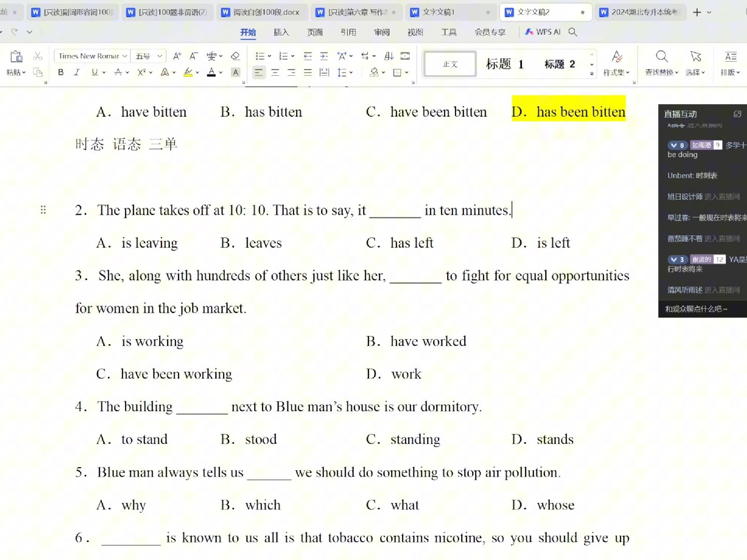747x560 pixels.
Task: Toggle Underline formatting
Action: tap(94, 73)
